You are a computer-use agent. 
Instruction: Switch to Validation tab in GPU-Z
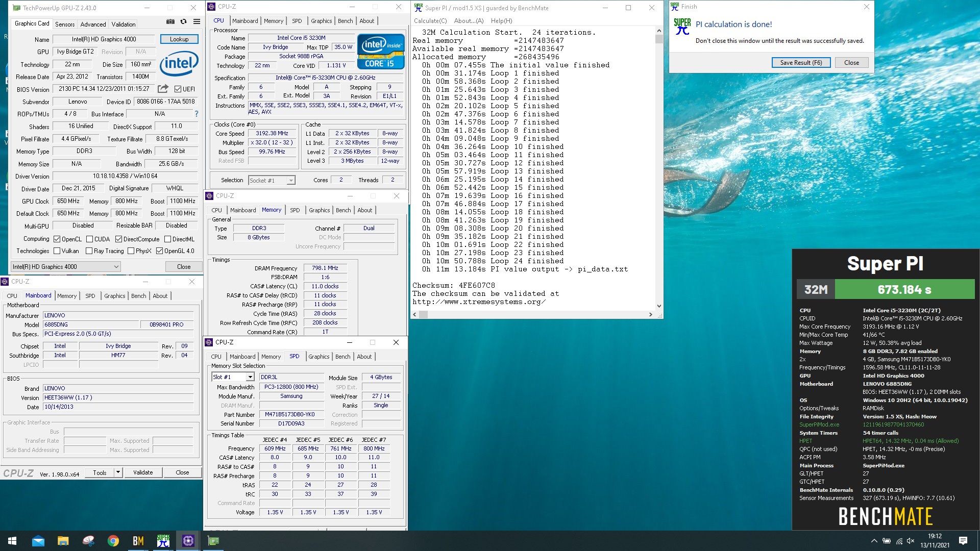pos(124,24)
